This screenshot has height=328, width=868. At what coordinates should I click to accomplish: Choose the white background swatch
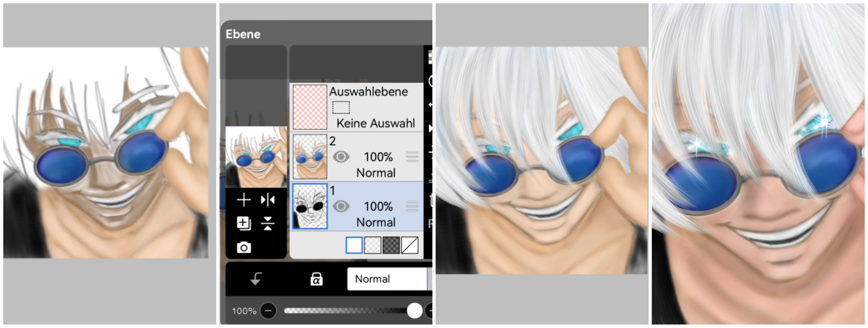point(354,245)
